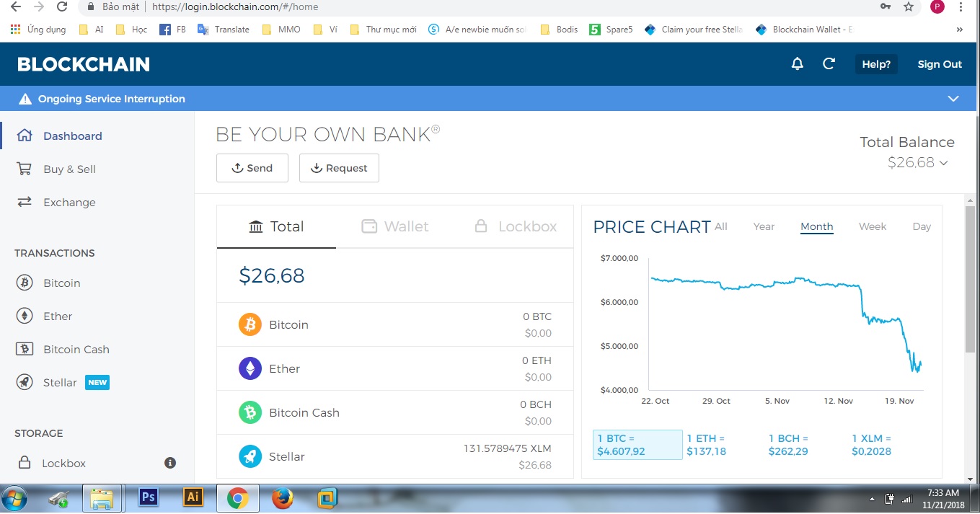Open the Chrome profile avatar

pos(937,6)
